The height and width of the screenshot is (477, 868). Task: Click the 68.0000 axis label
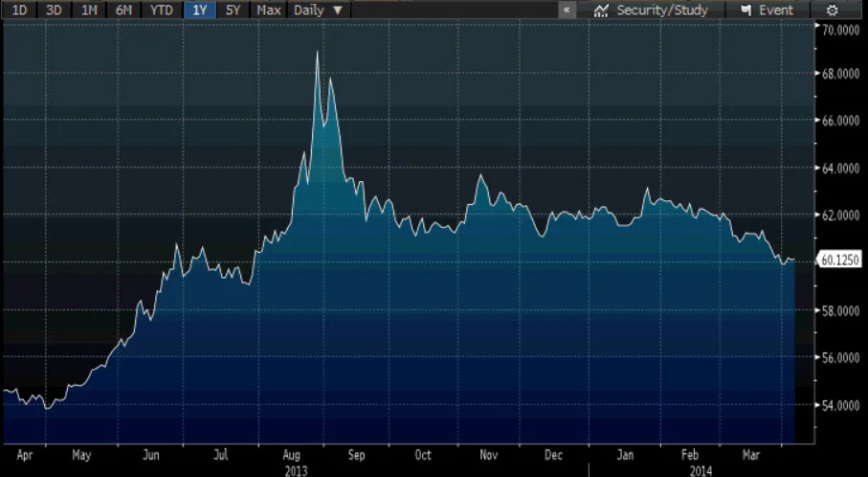coord(840,74)
